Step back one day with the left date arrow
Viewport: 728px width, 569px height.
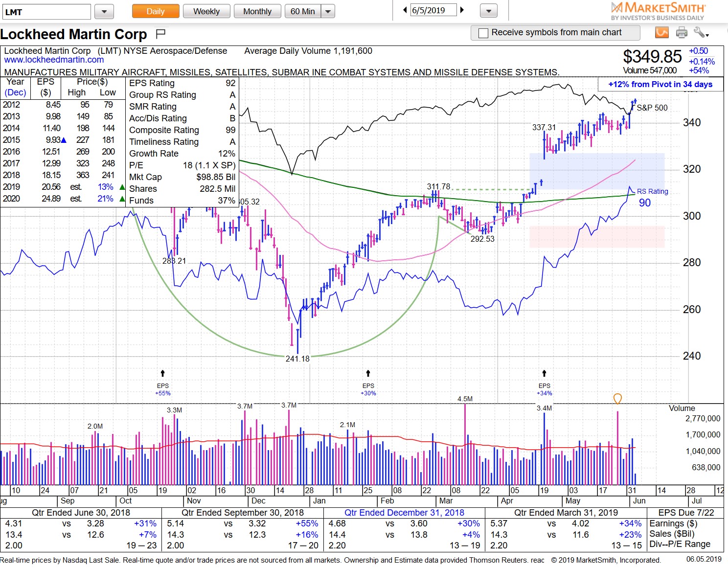[404, 9]
